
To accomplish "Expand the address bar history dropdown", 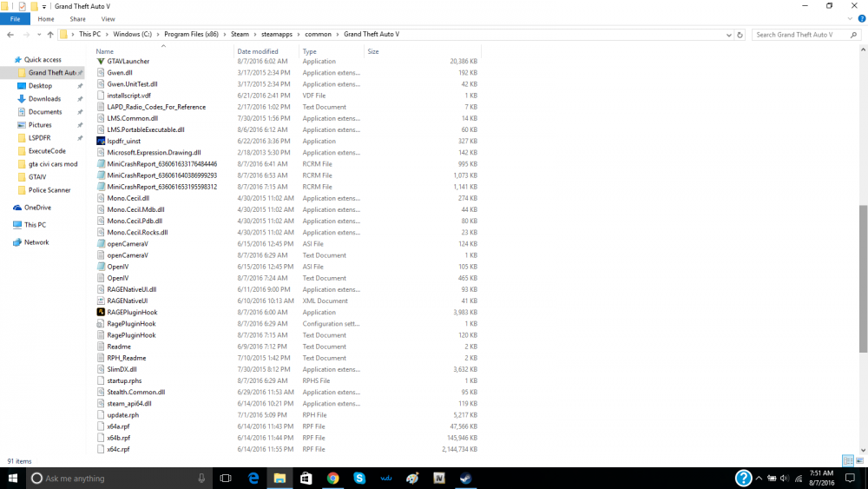I will (728, 35).
